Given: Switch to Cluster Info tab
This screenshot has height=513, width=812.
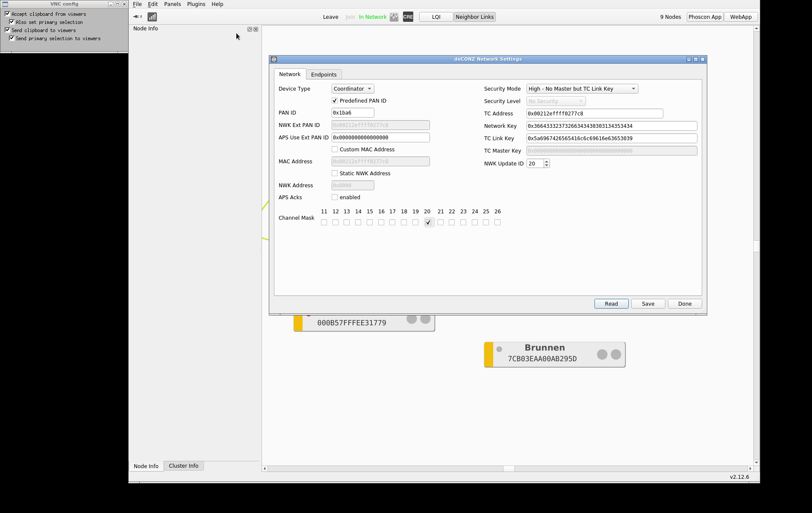Looking at the screenshot, I should (x=184, y=466).
